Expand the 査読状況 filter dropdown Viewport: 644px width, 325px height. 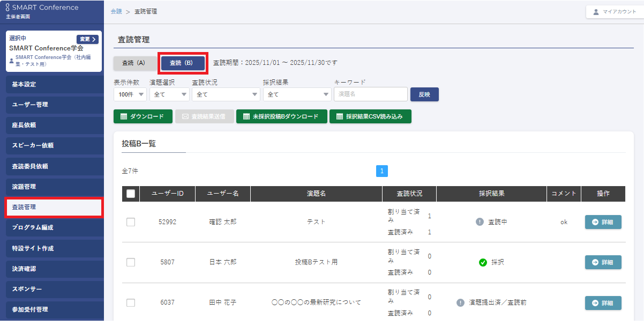tap(226, 94)
